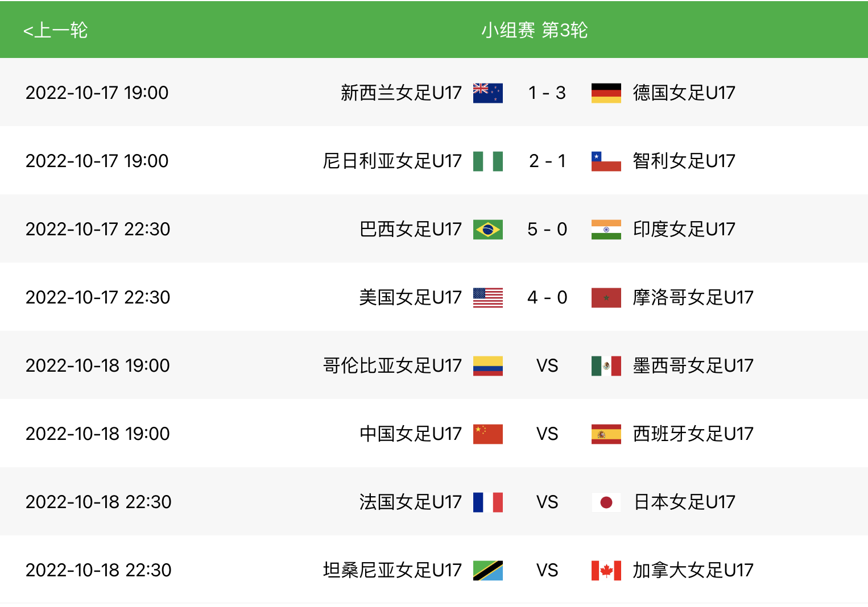This screenshot has width=868, height=607.
Task: Click the China flag icon
Action: 487,434
